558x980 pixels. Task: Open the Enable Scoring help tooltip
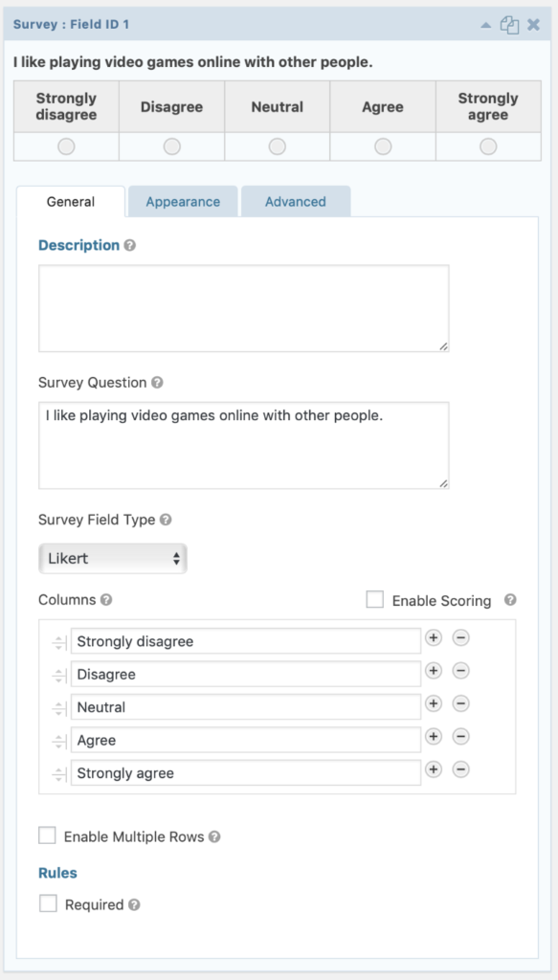(x=508, y=601)
